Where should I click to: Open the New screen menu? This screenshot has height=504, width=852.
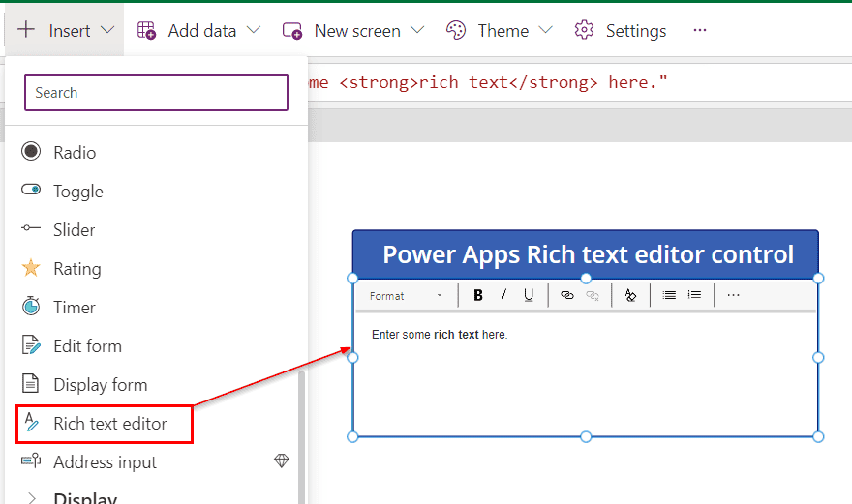(x=353, y=30)
